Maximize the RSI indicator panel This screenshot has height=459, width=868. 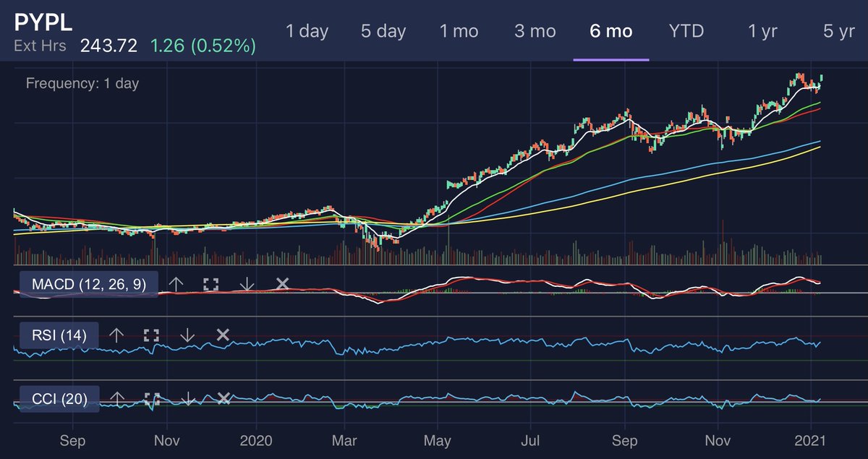[x=150, y=334]
